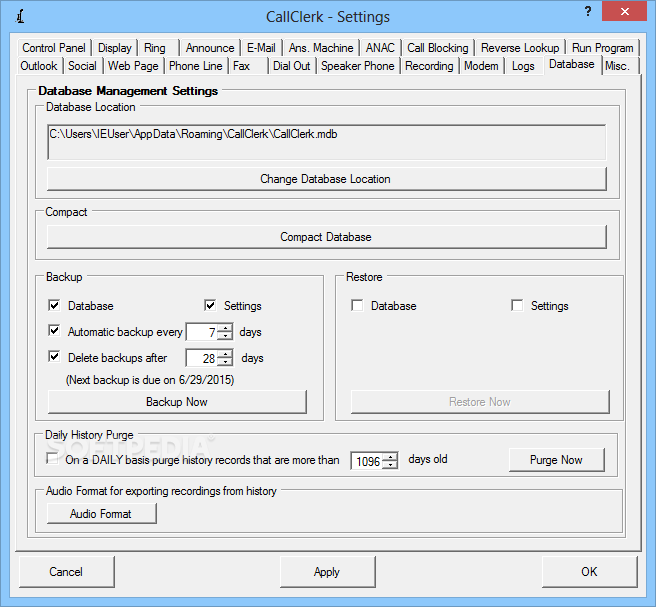Screen dimensions: 656x607
Task: Click the 1096 purge days field
Action: click(367, 461)
